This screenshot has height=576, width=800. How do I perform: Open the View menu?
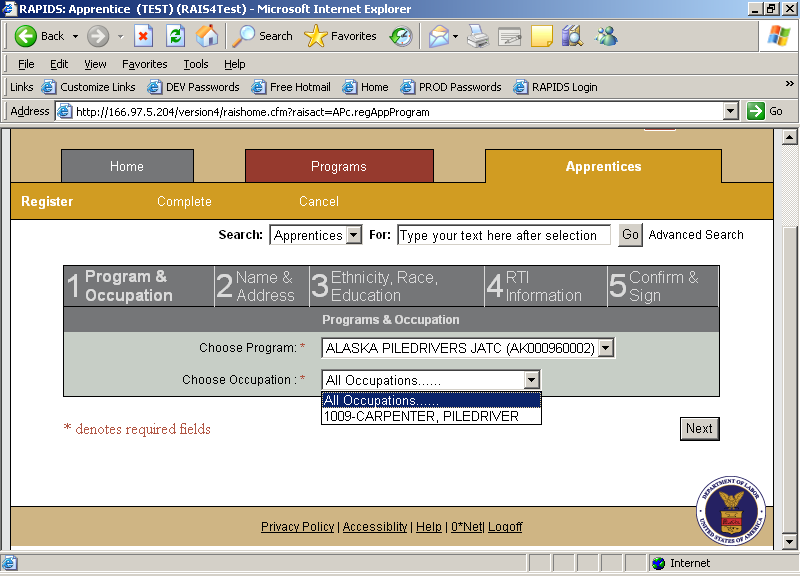(x=95, y=64)
